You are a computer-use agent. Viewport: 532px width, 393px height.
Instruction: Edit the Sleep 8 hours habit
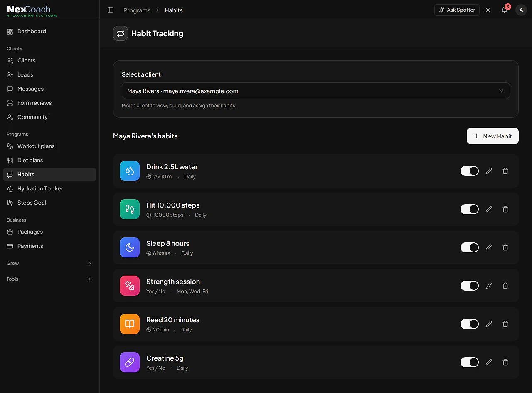click(x=489, y=247)
